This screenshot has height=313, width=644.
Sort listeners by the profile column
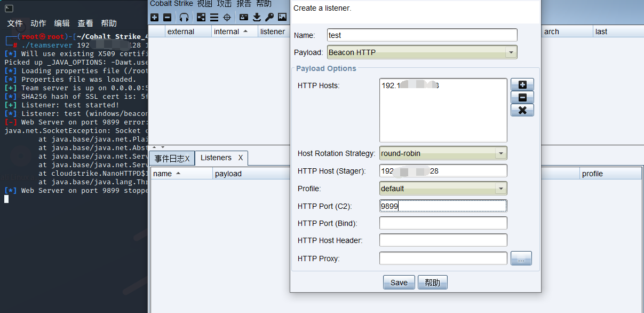[611, 174]
